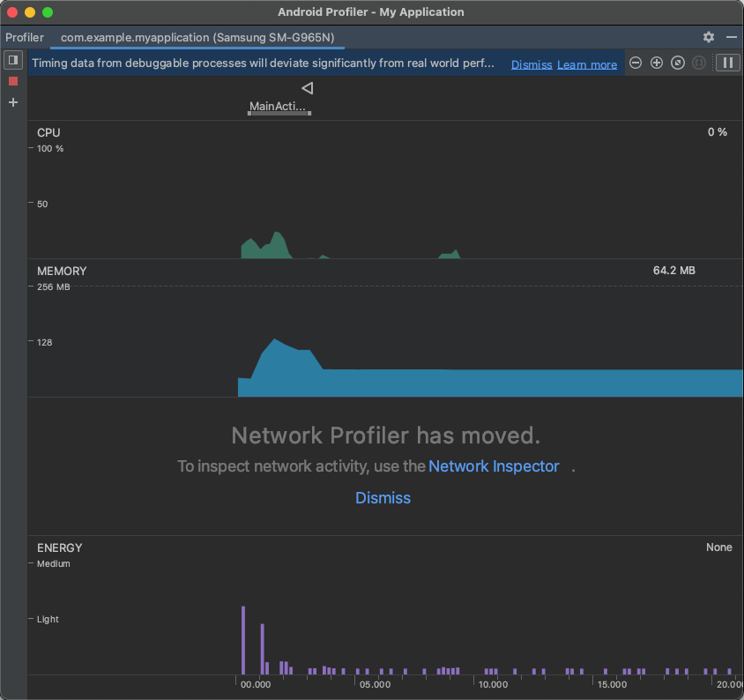The height and width of the screenshot is (700, 744).
Task: Click the Medium energy axis label
Action: [53, 564]
